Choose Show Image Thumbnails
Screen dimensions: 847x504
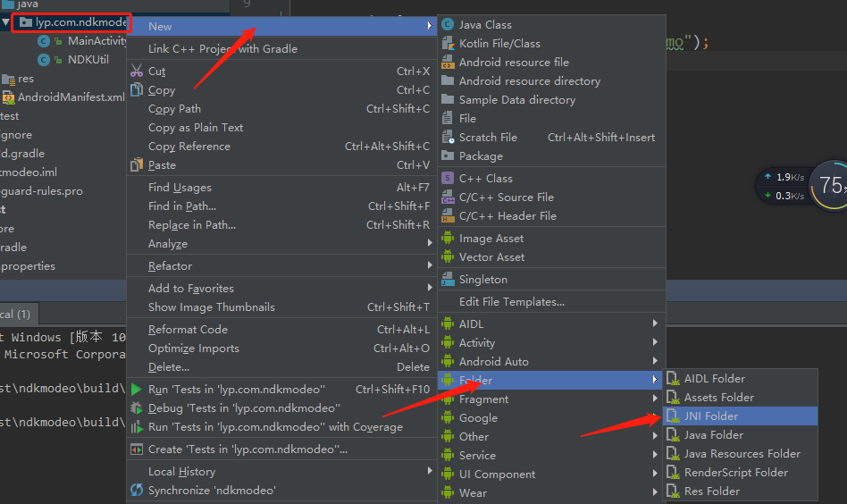(x=281, y=307)
